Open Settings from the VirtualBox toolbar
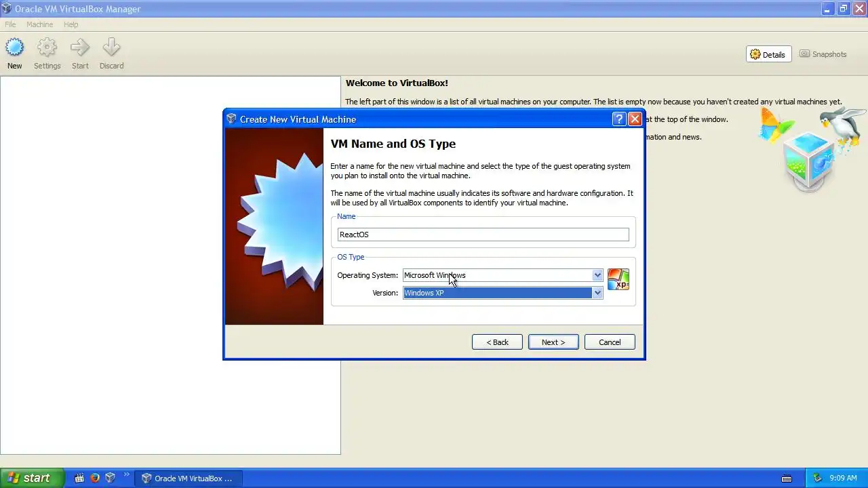This screenshot has height=488, width=868. point(47,54)
